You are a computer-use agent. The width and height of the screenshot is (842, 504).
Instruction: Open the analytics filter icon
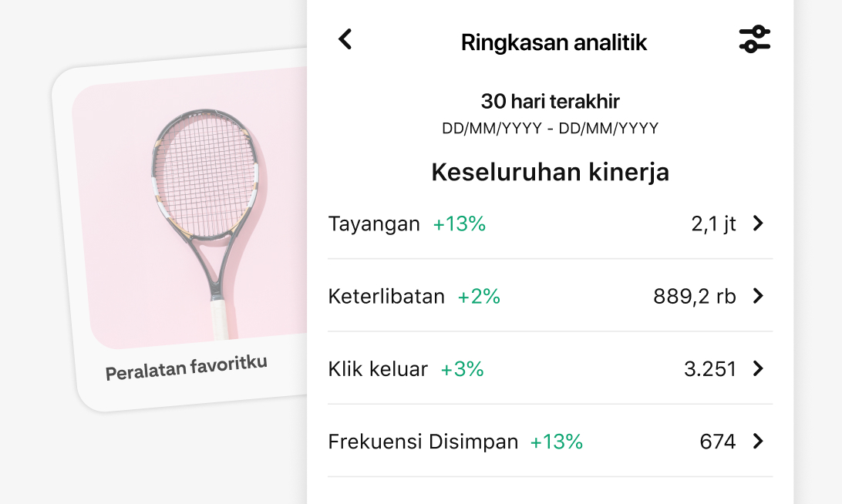[x=754, y=39]
